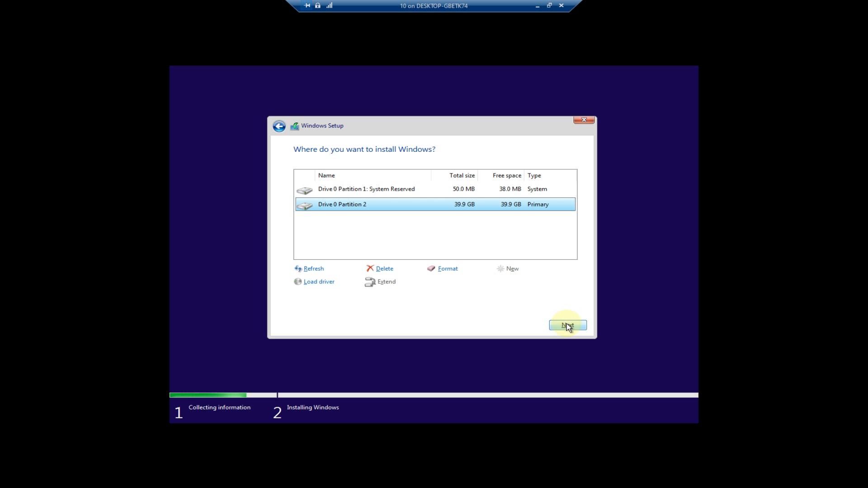Viewport: 868px width, 488px height.
Task: Click the Delete link
Action: coord(385,268)
